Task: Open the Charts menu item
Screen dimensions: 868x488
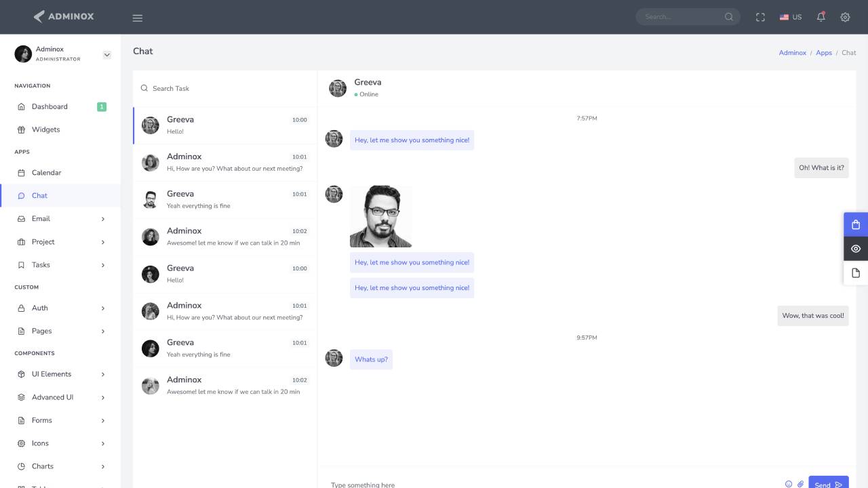Action: tap(60, 466)
